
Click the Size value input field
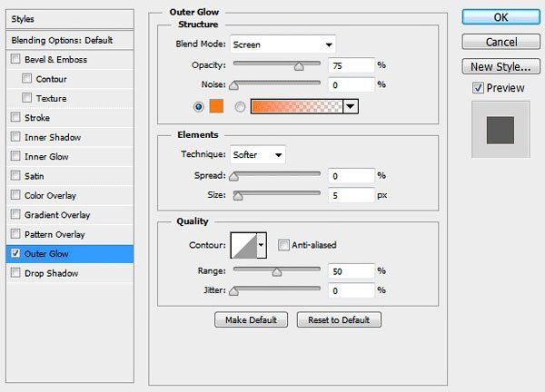pos(351,195)
